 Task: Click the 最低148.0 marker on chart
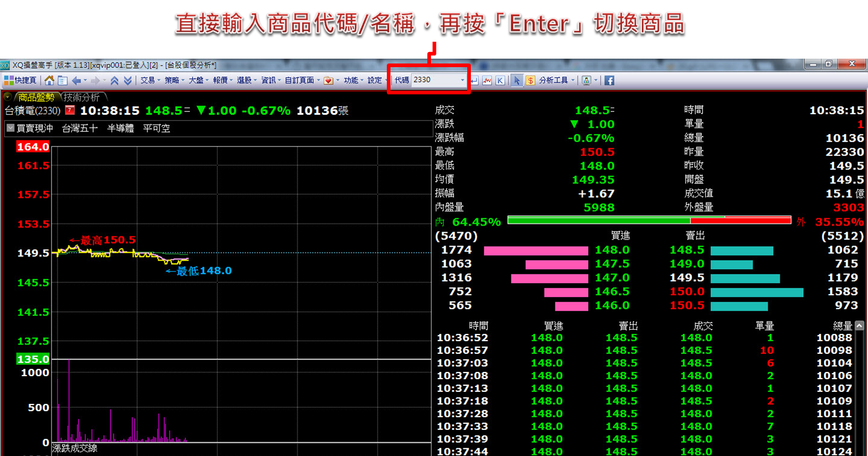(198, 271)
